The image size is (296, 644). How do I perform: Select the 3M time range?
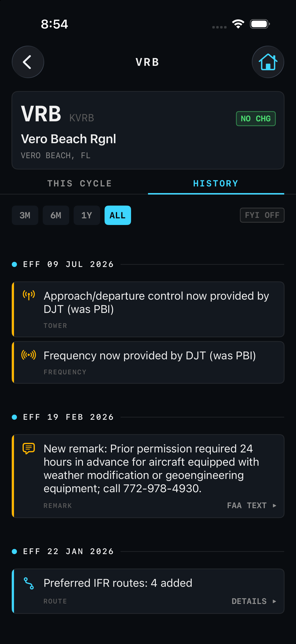coord(25,215)
